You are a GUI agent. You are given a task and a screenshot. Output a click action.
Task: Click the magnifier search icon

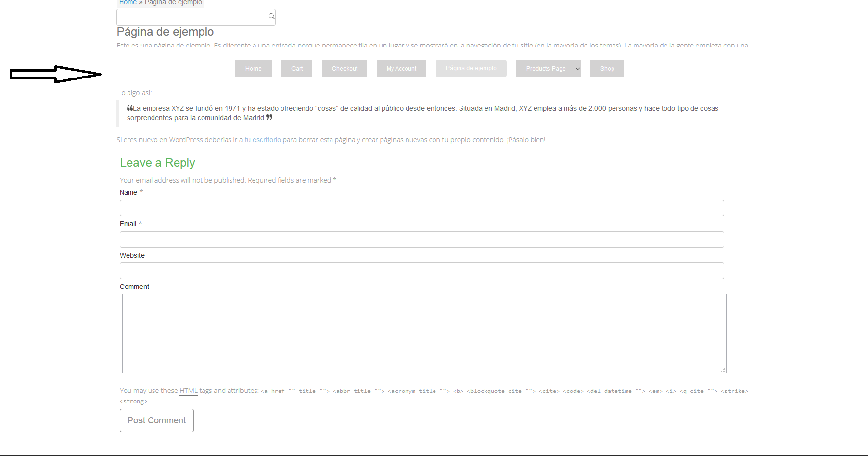[x=271, y=17]
